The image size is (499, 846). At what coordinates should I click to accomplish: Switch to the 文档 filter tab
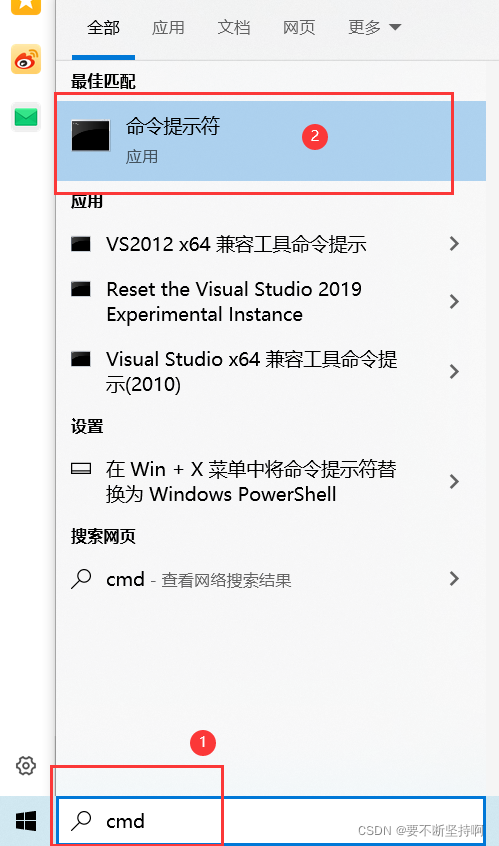[x=234, y=28]
